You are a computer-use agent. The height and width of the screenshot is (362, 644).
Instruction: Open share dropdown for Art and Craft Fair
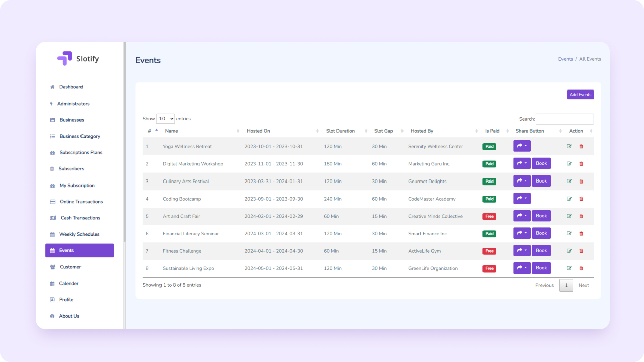[x=522, y=216]
